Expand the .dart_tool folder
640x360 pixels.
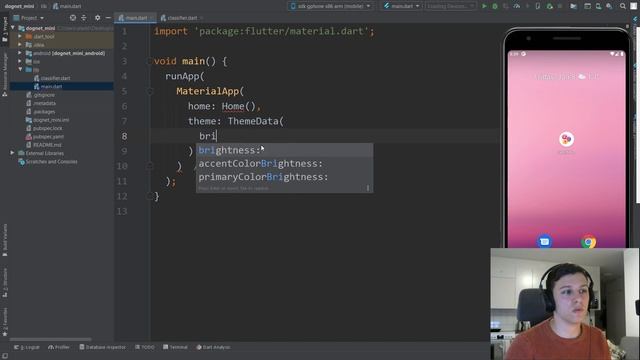pyautogui.click(x=20, y=36)
